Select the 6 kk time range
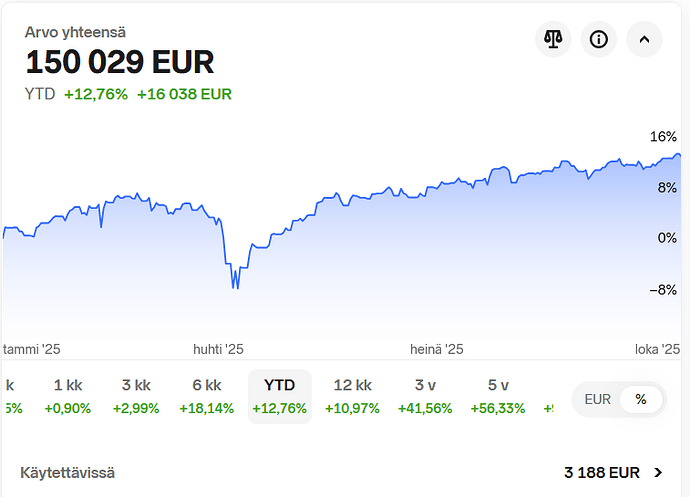The width and height of the screenshot is (690, 497). click(x=207, y=396)
